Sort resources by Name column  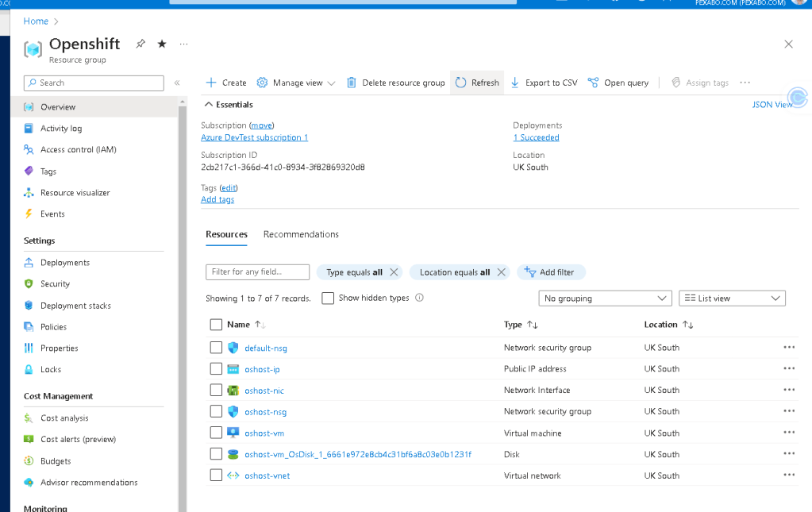[246, 325]
